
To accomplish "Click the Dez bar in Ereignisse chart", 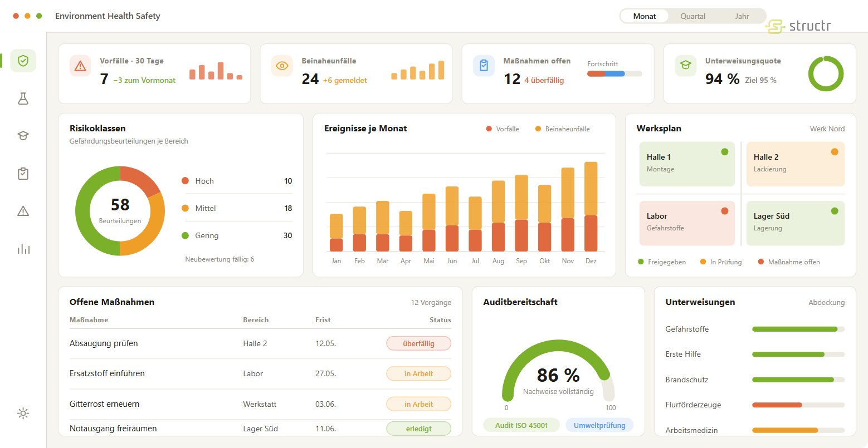I will [591, 206].
